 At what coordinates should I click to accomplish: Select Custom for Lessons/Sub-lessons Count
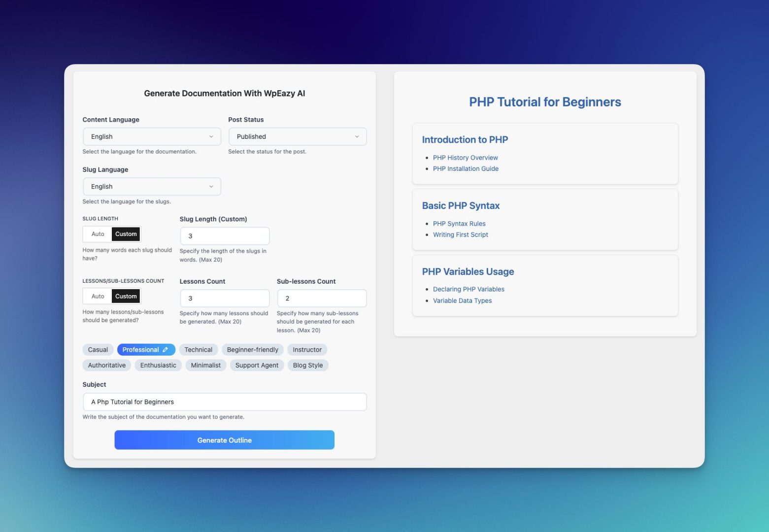point(126,297)
